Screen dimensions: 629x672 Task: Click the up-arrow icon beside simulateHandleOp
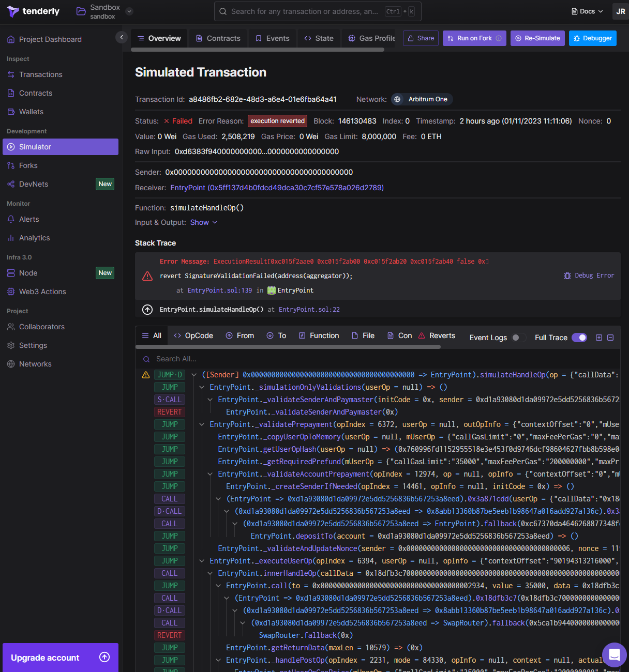coord(147,310)
